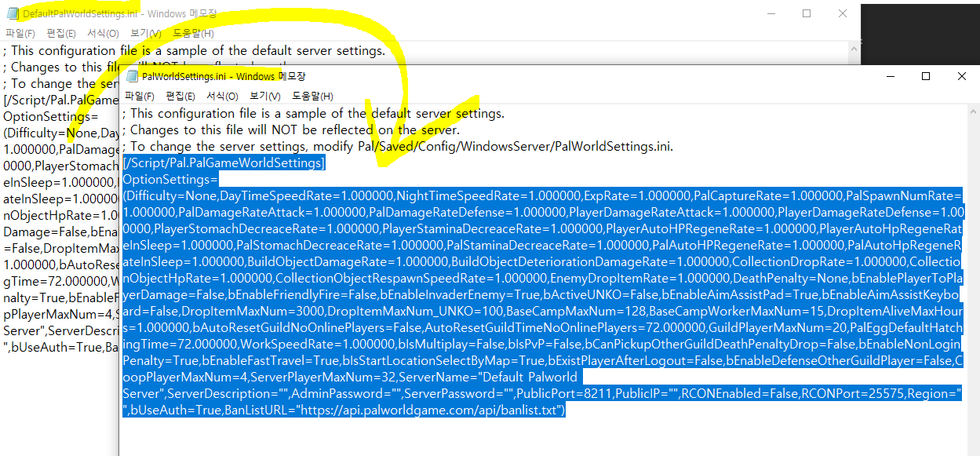Minimize the PalWorldSettings.ini Notepad window

890,76
